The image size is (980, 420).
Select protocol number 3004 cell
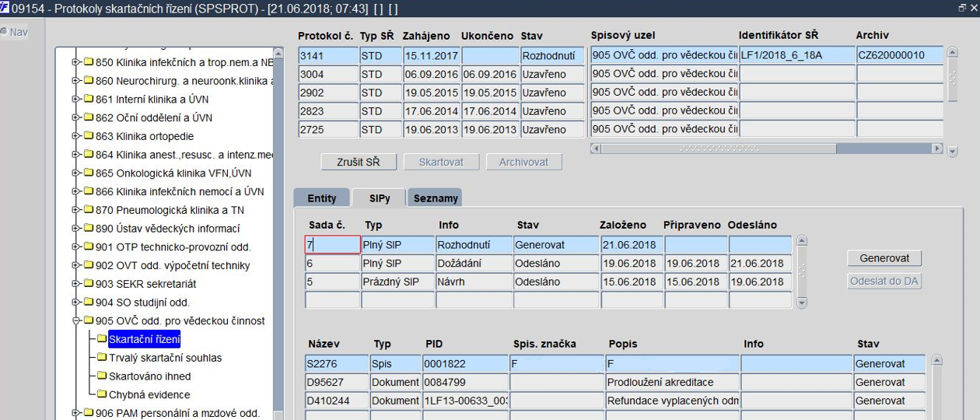coord(328,74)
